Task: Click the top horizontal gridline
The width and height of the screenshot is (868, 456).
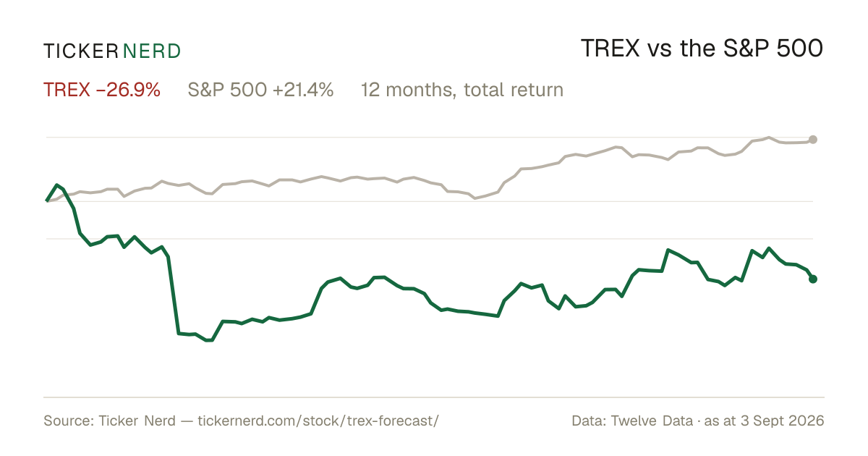Action: coord(428,138)
